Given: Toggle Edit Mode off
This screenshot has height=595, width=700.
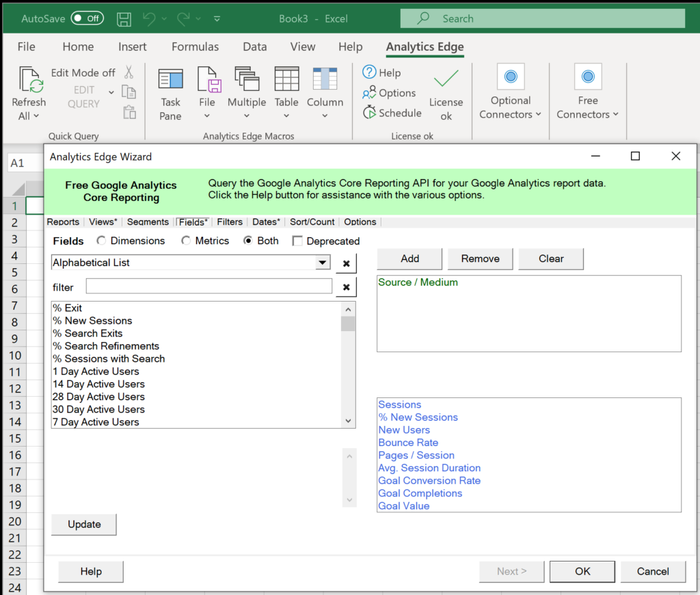Looking at the screenshot, I should tap(83, 72).
